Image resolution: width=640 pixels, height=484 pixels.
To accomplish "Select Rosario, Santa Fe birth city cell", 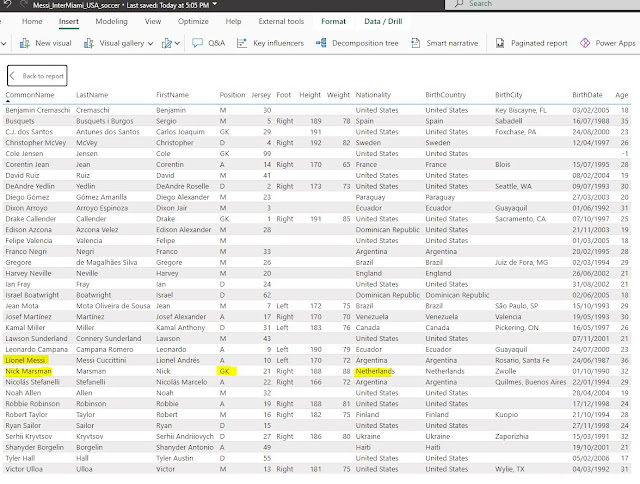I will 522,360.
